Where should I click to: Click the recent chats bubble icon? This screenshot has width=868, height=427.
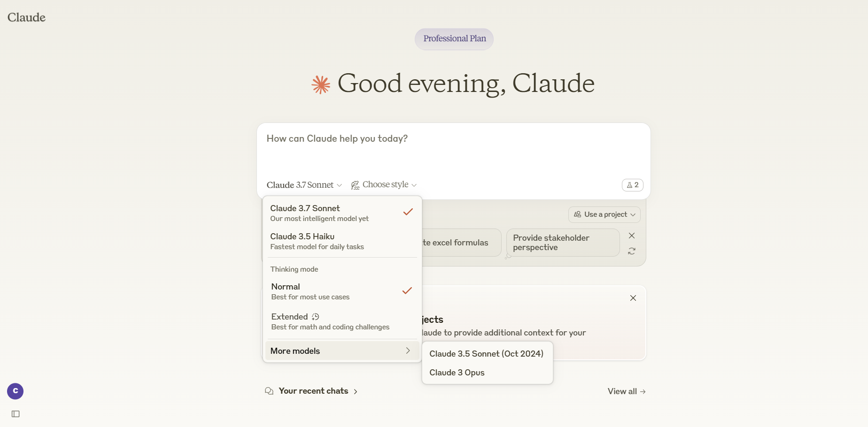tap(269, 391)
